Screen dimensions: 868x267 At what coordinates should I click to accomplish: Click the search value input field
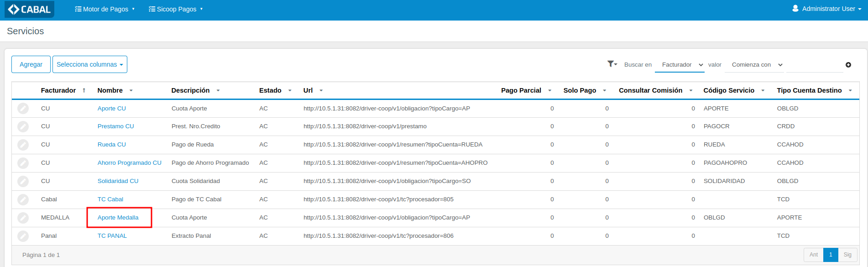[815, 65]
